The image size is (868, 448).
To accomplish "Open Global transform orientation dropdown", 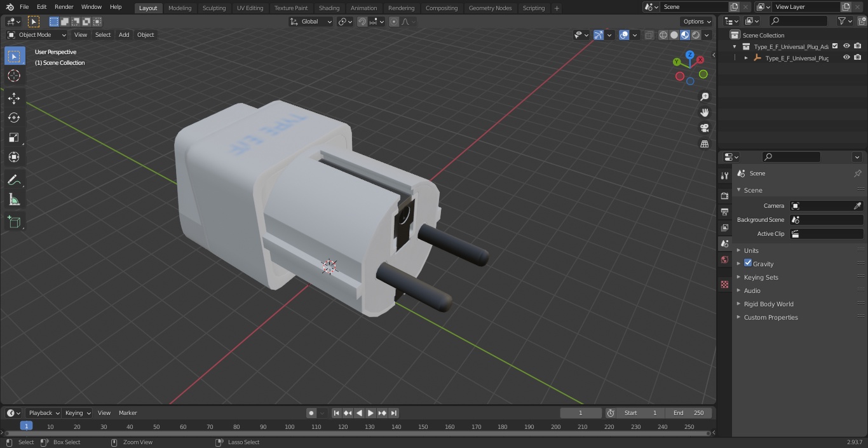I will 311,22.
